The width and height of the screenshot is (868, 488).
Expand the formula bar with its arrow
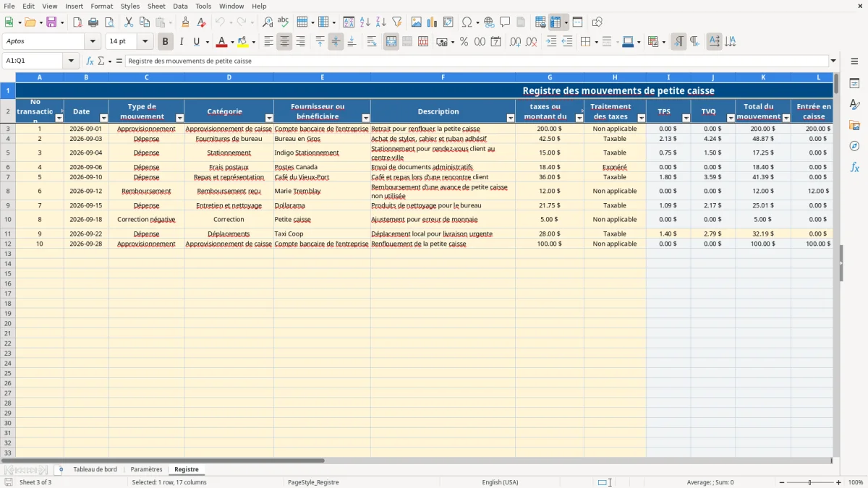pos(834,61)
